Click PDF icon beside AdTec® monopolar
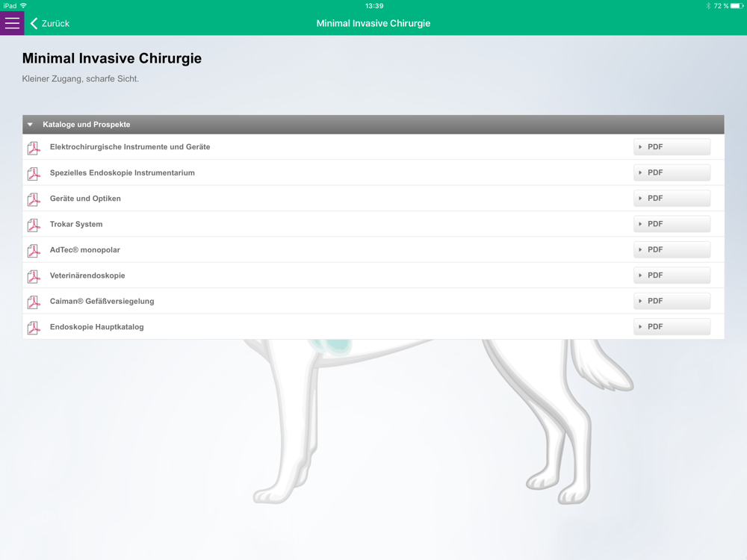Image resolution: width=747 pixels, height=560 pixels. pos(34,250)
